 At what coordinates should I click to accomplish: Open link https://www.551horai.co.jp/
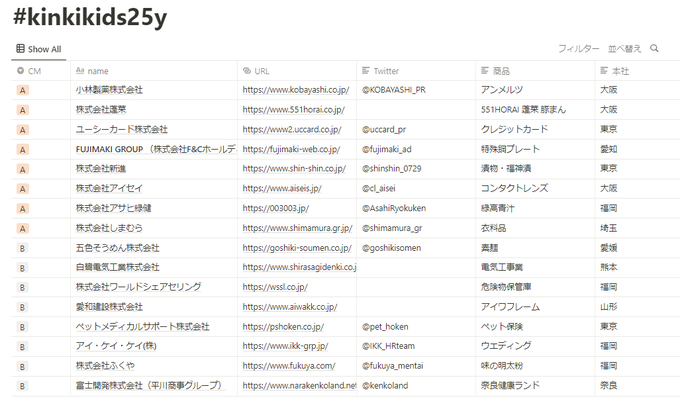[x=294, y=110]
